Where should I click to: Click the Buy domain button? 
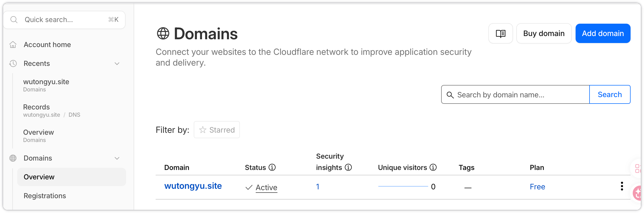click(x=544, y=33)
